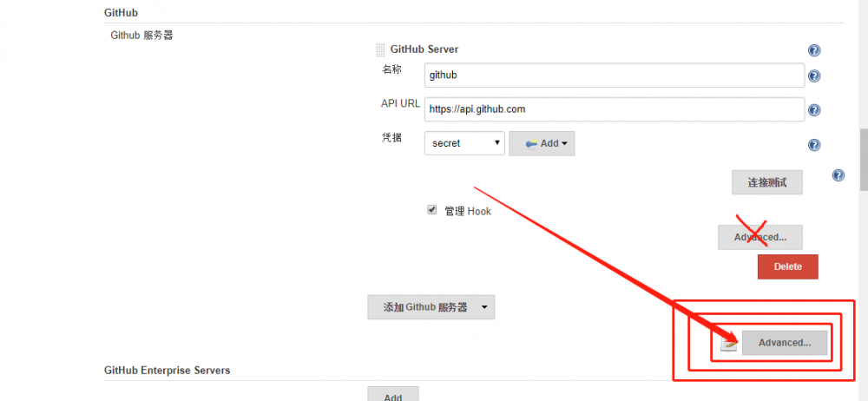Click Add under GitHub Enterprise Servers
This screenshot has height=401, width=868.
coord(393,394)
